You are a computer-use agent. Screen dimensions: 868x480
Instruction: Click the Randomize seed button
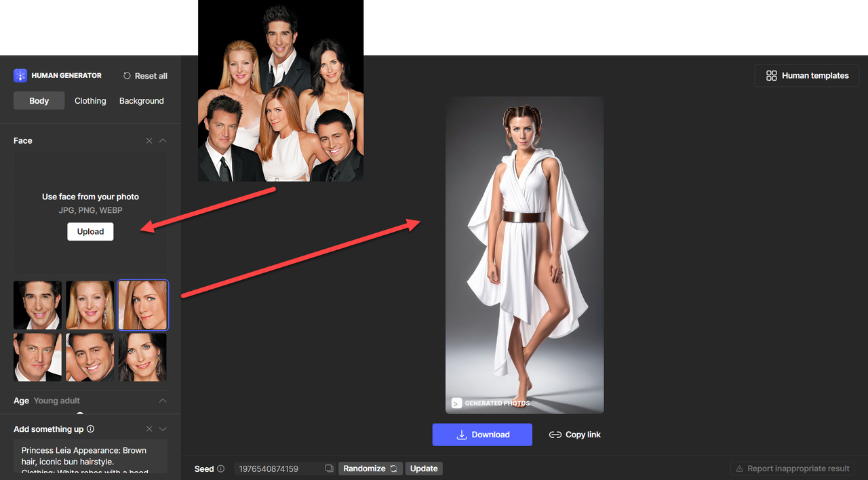point(370,468)
